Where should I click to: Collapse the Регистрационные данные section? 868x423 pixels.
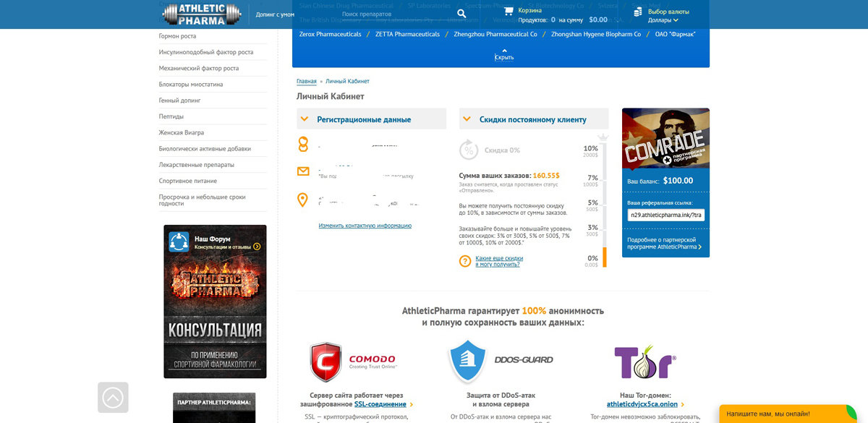pyautogui.click(x=304, y=119)
